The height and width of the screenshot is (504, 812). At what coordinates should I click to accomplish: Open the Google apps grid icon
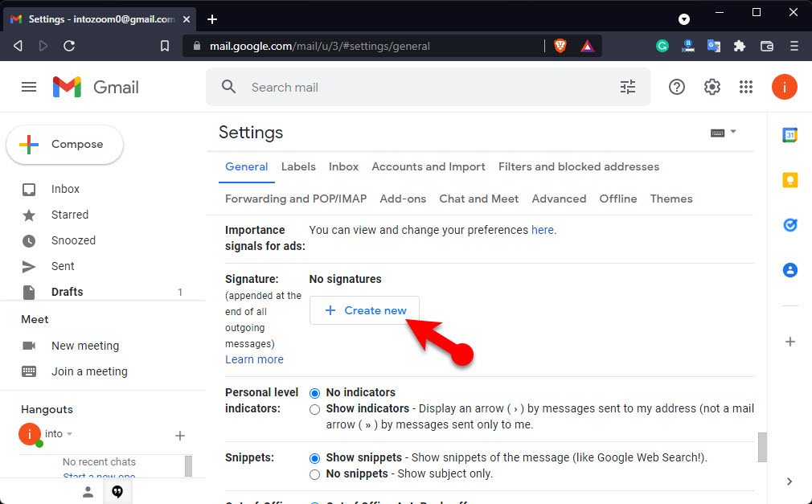(746, 87)
